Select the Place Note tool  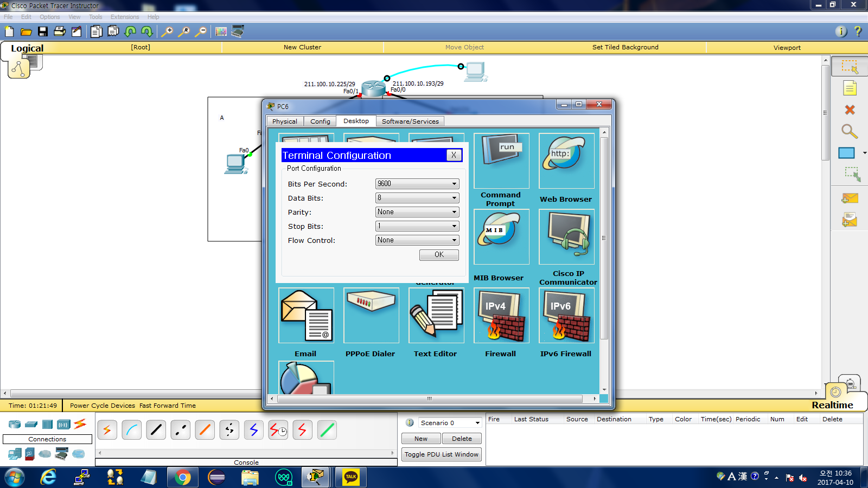pos(850,88)
